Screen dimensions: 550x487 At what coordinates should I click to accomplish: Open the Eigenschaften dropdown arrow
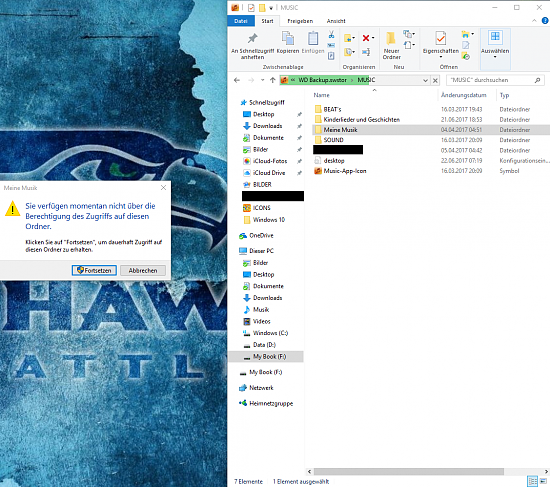point(441,57)
